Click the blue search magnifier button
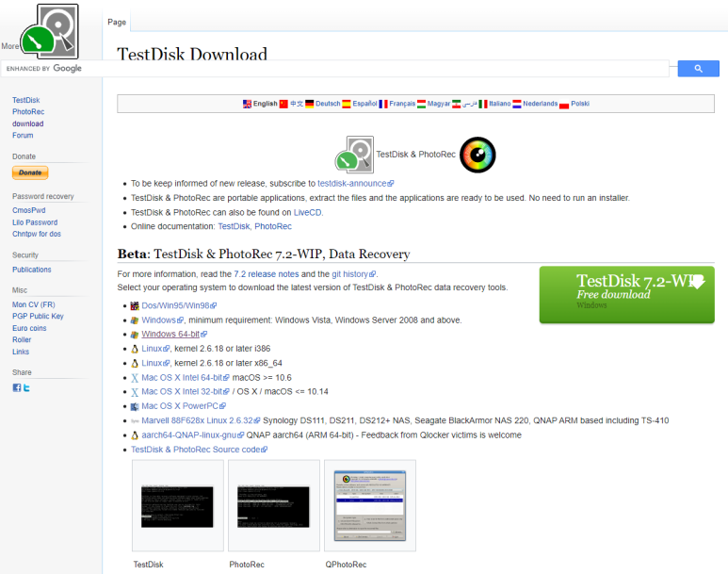Image resolution: width=728 pixels, height=574 pixels. point(698,69)
